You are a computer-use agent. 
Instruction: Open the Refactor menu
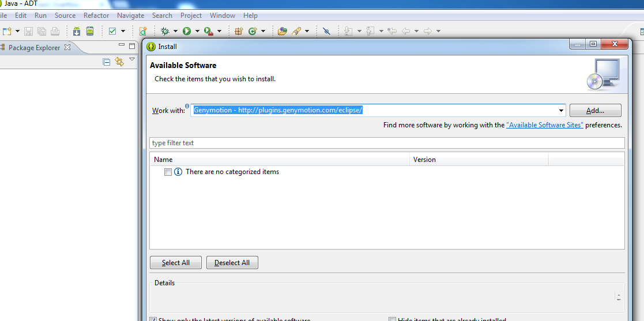pyautogui.click(x=96, y=16)
